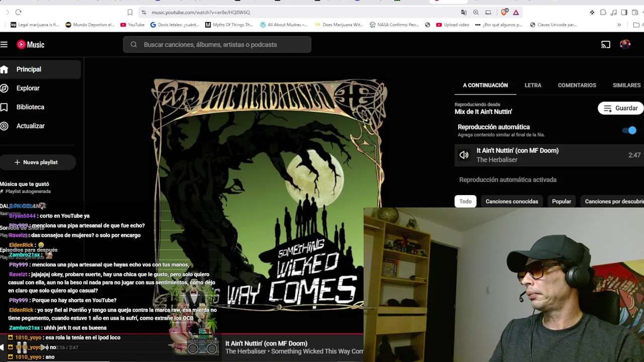Skip to the next track
644x362 pixels.
(x=44, y=347)
